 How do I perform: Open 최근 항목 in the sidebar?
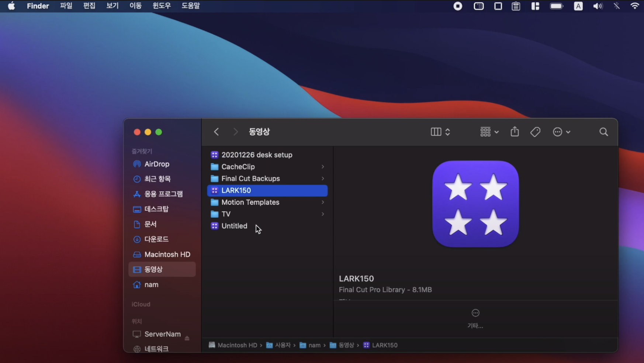[162, 179]
